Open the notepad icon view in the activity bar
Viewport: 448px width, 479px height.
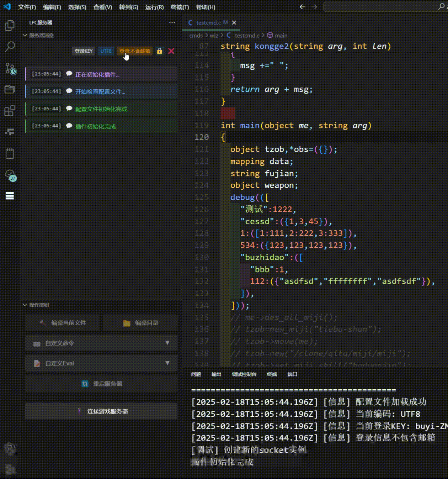click(x=10, y=153)
